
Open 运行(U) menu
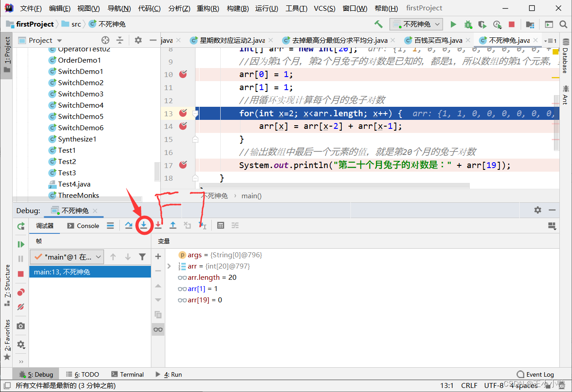point(266,9)
